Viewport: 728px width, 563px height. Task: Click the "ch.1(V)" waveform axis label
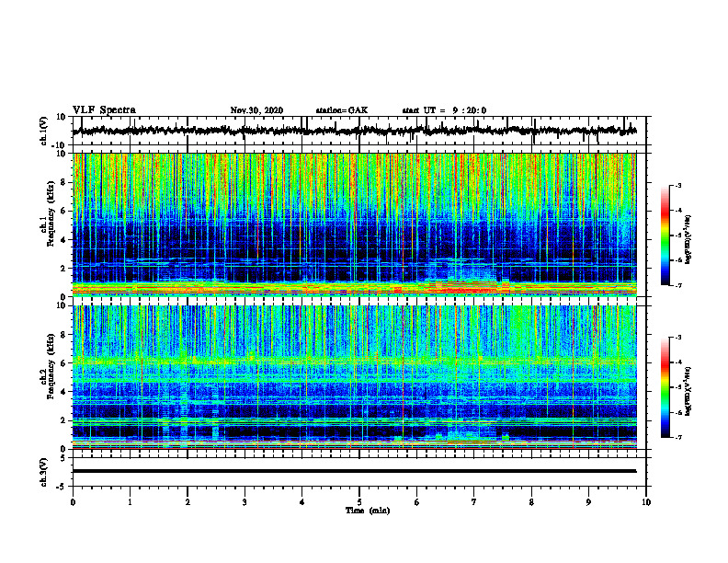[44, 131]
